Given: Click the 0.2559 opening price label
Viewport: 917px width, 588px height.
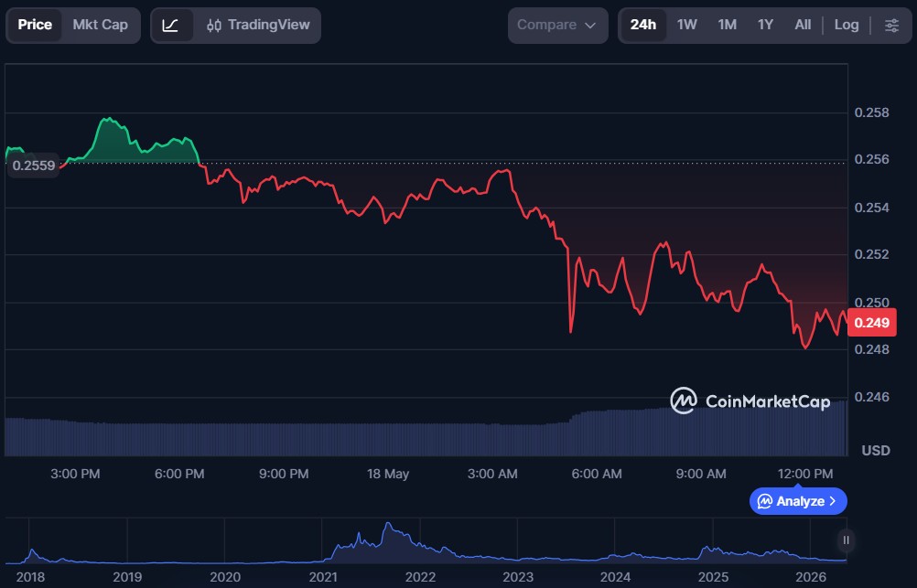Looking at the screenshot, I should pos(33,166).
